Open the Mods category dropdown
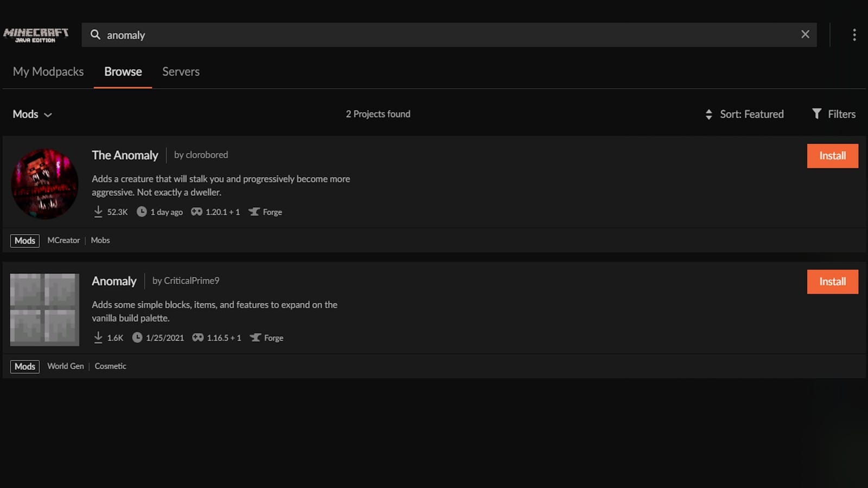Viewport: 868px width, 488px height. (31, 114)
